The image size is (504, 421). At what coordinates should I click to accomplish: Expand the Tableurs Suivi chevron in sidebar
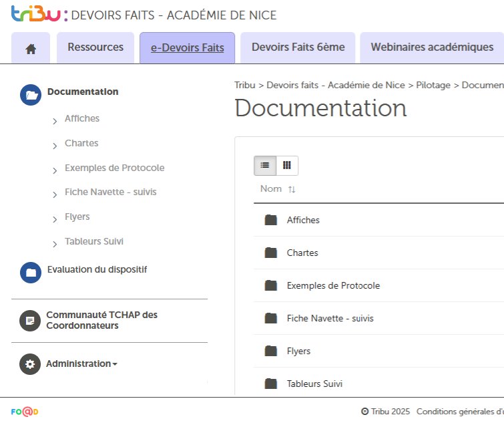[55, 244]
